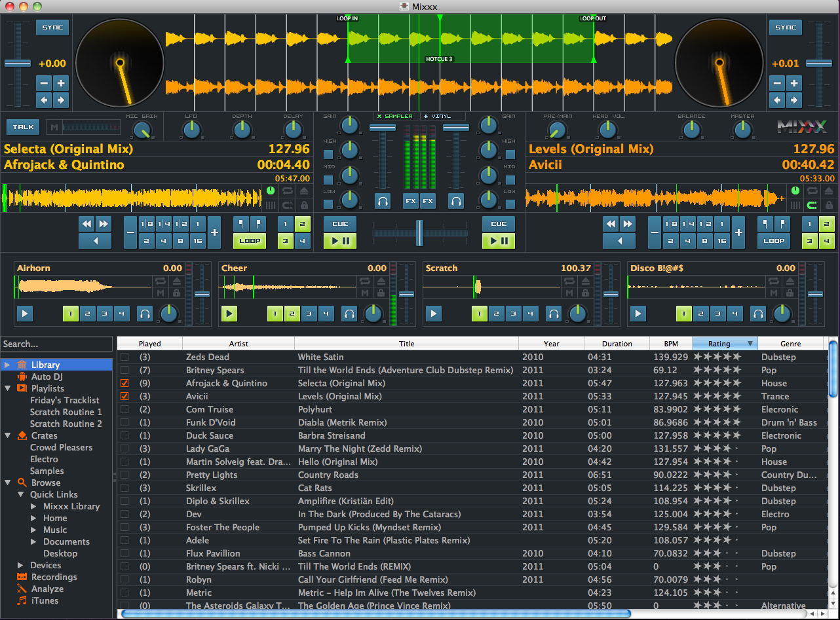Halve the loop on left deck (minus)

tap(131, 232)
